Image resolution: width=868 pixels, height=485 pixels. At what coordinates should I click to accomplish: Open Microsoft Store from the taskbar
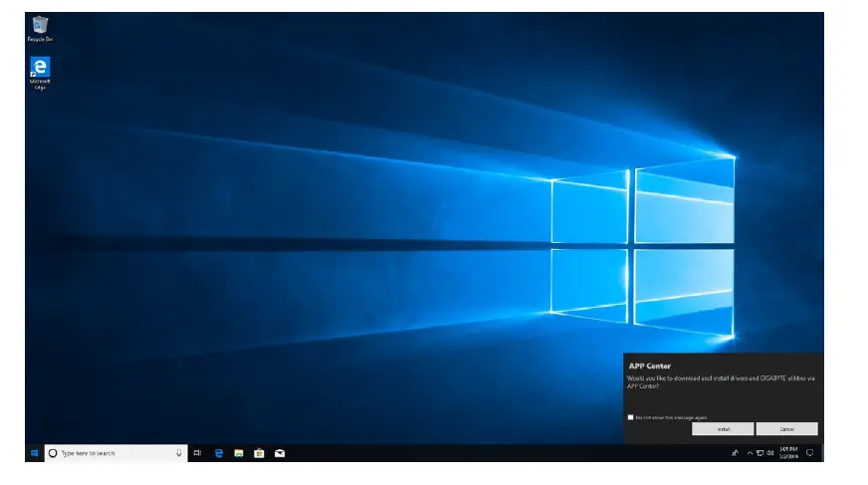pos(259,453)
